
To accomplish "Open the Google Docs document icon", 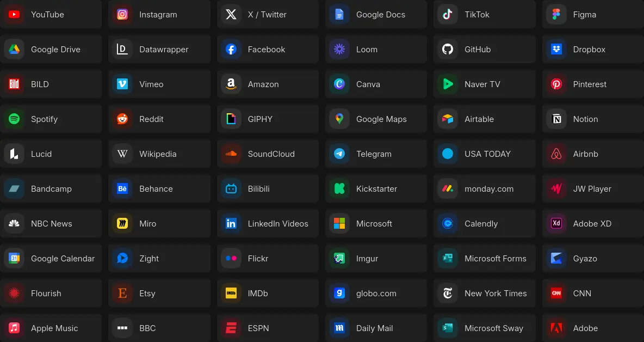I will (x=339, y=14).
